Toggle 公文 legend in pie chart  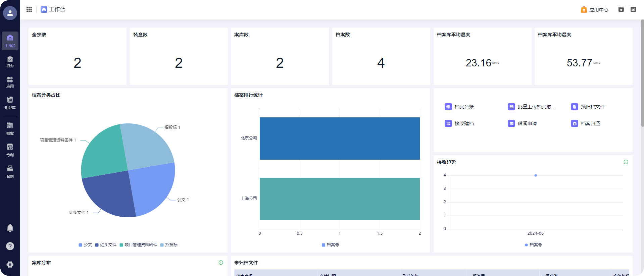point(85,245)
